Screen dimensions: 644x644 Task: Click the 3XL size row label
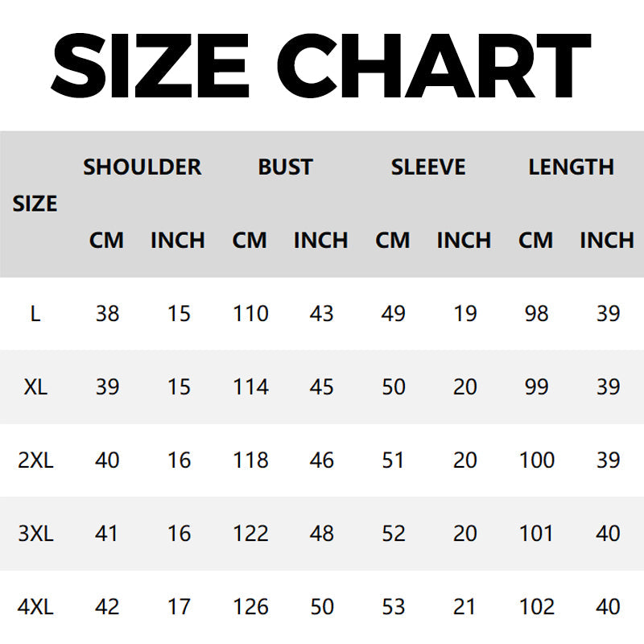pos(35,534)
